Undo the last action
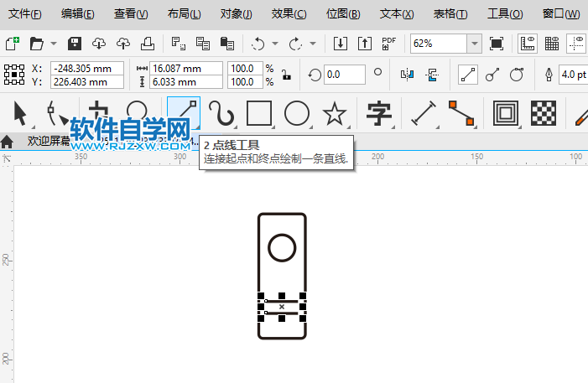This screenshot has height=383, width=588. (258, 44)
